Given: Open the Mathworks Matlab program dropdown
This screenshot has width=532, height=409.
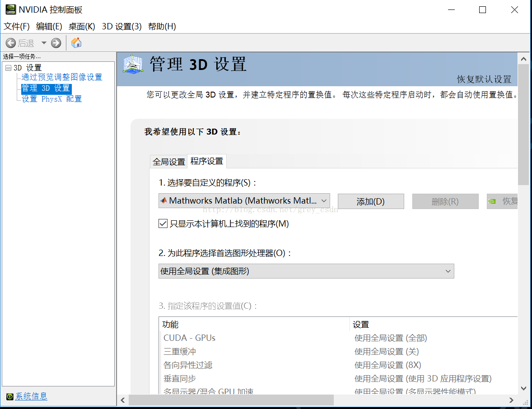Looking at the screenshot, I should [244, 201].
